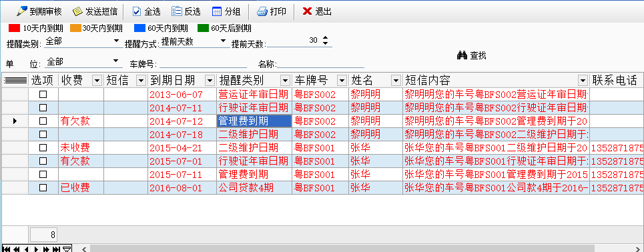Open filter dropdown on 短信 column header

coord(141,80)
